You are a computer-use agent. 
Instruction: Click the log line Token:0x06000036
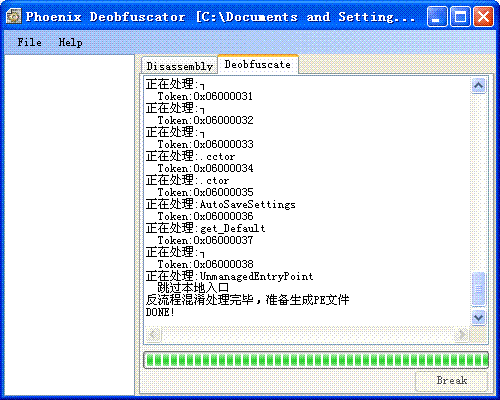point(205,217)
